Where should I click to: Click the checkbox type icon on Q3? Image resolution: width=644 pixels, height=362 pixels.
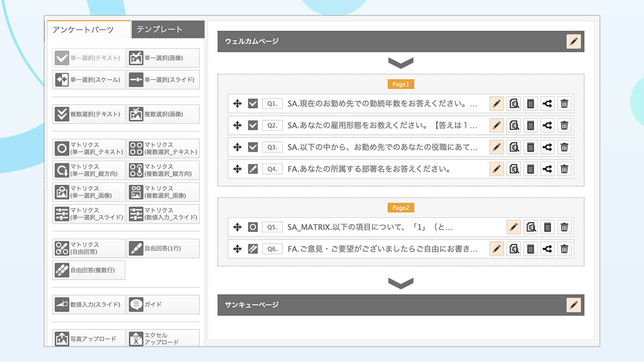coord(253,147)
